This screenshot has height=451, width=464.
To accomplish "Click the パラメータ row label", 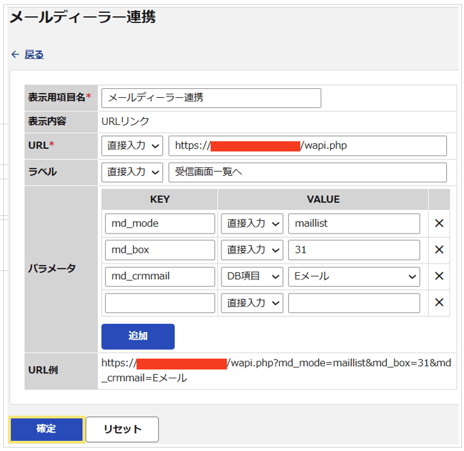I will point(52,269).
